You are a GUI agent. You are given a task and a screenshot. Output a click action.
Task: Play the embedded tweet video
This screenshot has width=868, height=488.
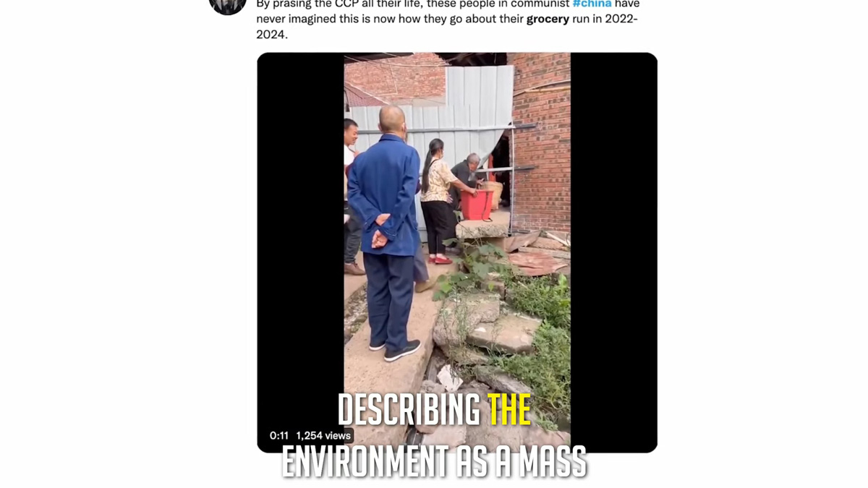457,252
